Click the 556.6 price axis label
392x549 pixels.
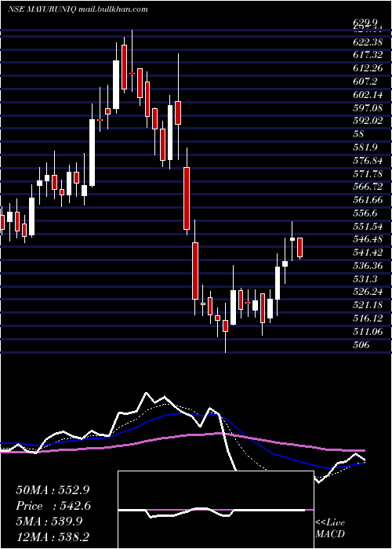coord(365,213)
